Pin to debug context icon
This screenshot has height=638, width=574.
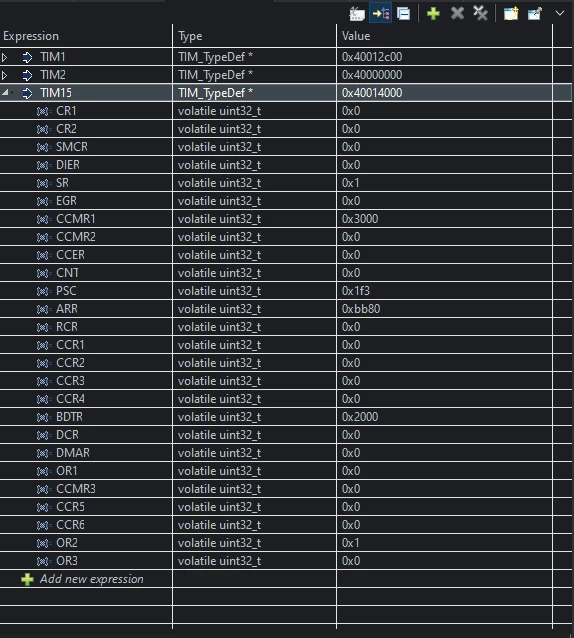click(535, 14)
